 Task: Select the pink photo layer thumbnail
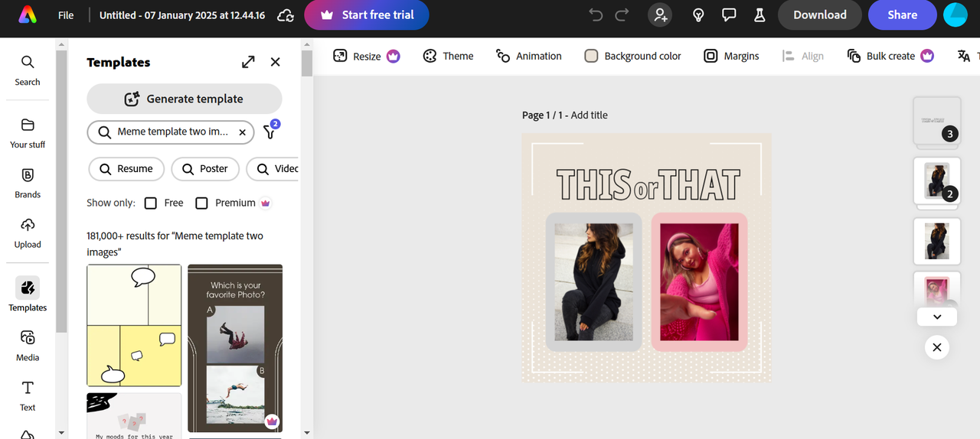(x=937, y=290)
